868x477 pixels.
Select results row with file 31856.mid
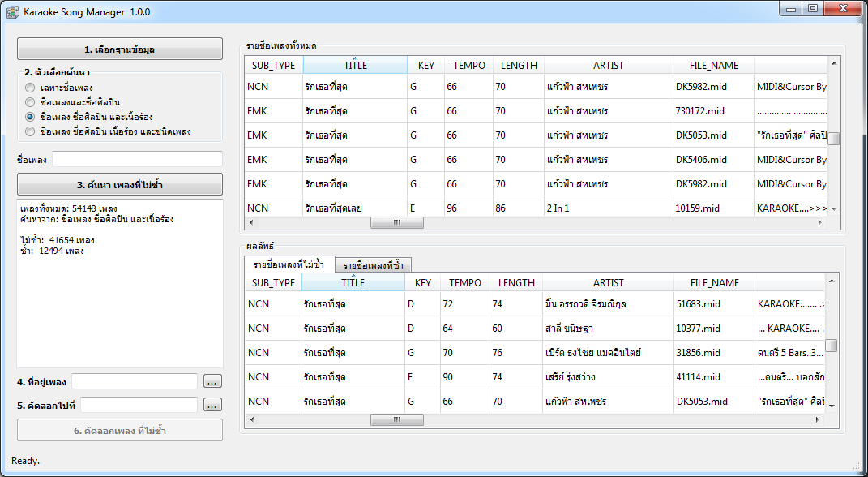pyautogui.click(x=535, y=353)
